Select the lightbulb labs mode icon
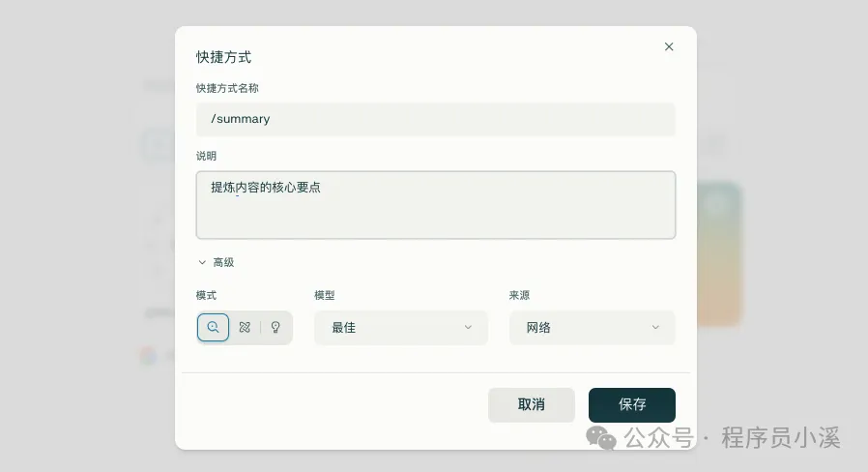868x472 pixels. [275, 328]
